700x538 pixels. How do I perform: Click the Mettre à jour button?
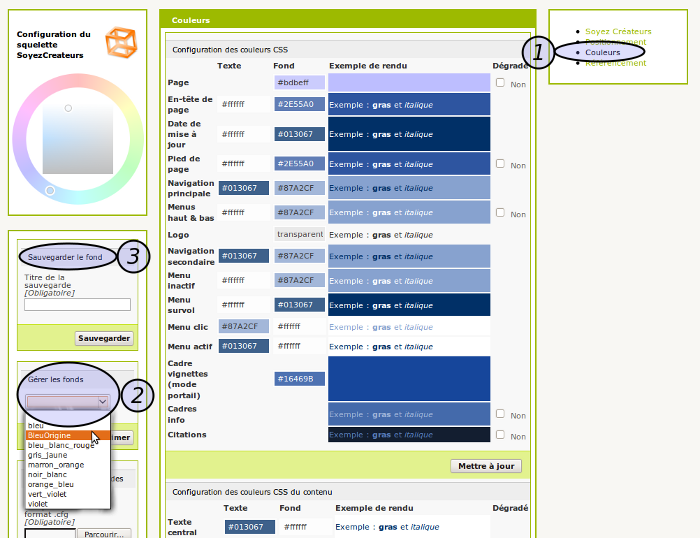click(486, 466)
